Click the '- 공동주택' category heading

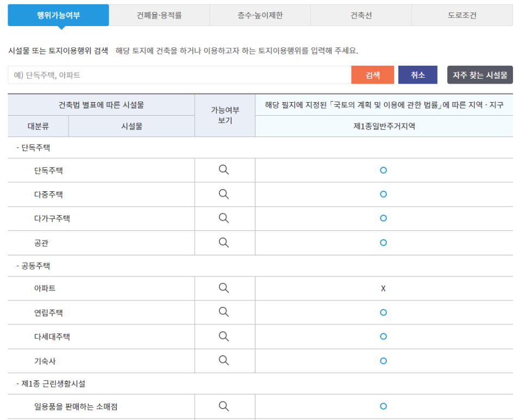(x=33, y=266)
